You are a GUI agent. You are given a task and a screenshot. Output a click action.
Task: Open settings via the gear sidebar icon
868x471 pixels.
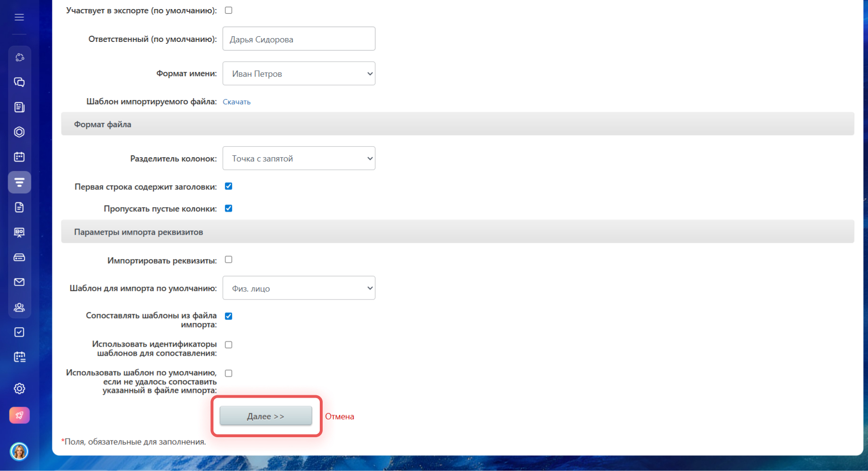[x=19, y=389]
